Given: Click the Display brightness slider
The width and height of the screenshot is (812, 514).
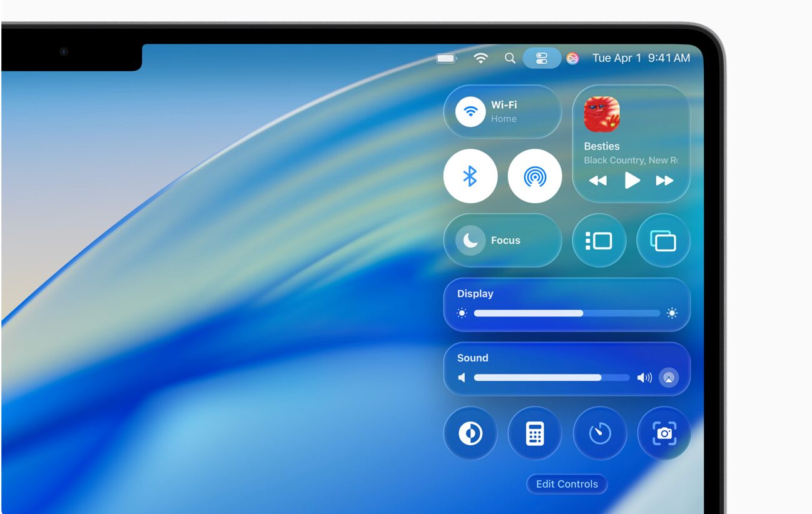Looking at the screenshot, I should click(x=566, y=313).
